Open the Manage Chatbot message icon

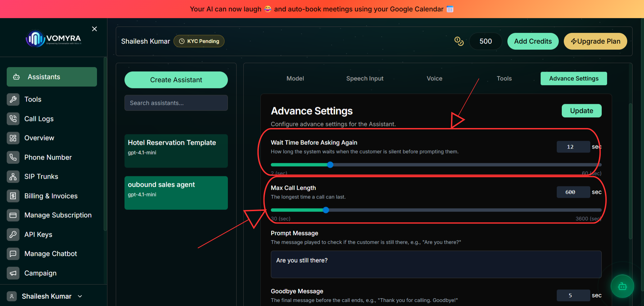(13, 253)
